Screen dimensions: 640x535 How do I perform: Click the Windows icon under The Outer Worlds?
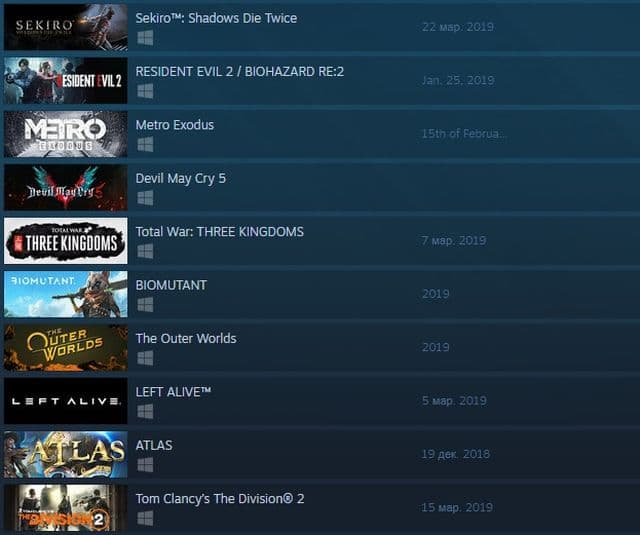pyautogui.click(x=145, y=359)
